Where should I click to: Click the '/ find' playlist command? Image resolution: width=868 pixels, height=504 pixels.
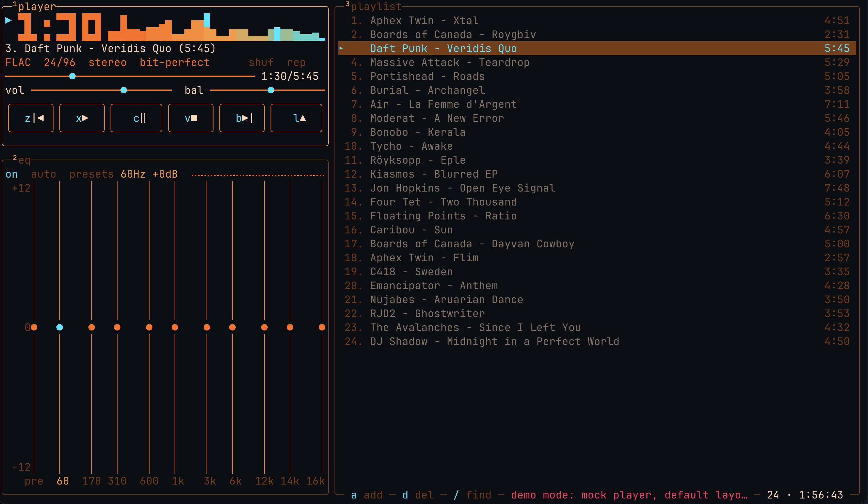click(x=472, y=495)
